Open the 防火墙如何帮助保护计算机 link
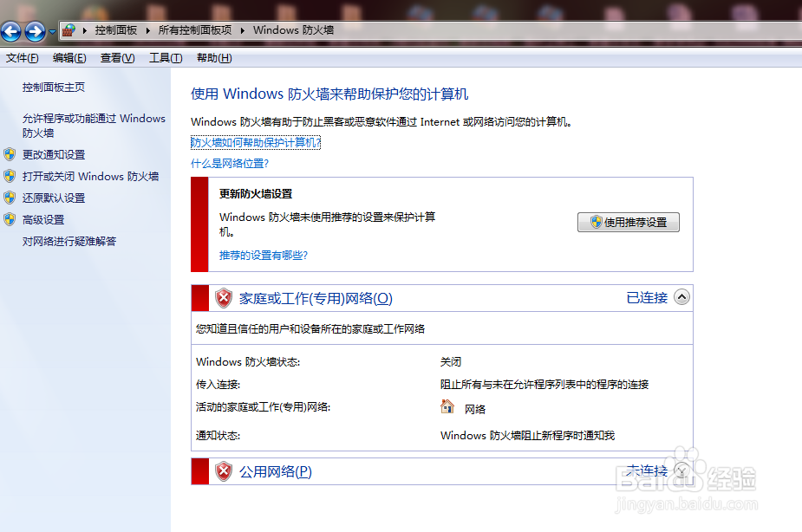Image resolution: width=802 pixels, height=532 pixels. 254,142
